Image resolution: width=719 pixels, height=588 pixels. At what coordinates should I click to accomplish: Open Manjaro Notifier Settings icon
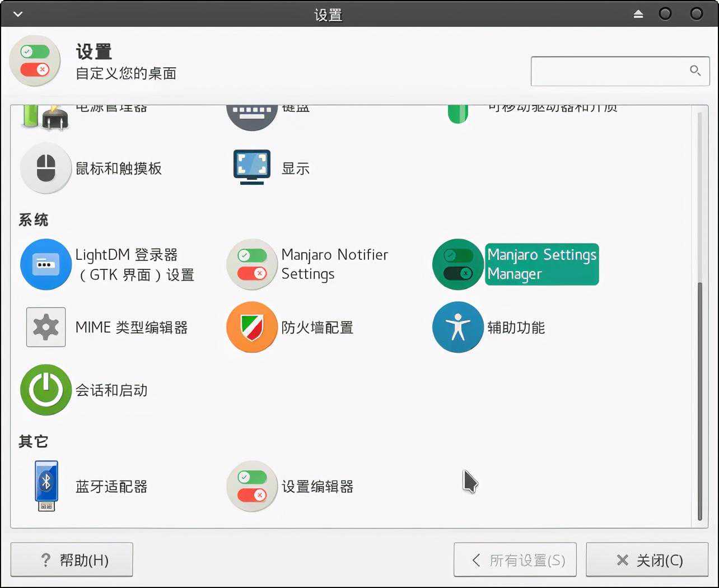pyautogui.click(x=252, y=264)
